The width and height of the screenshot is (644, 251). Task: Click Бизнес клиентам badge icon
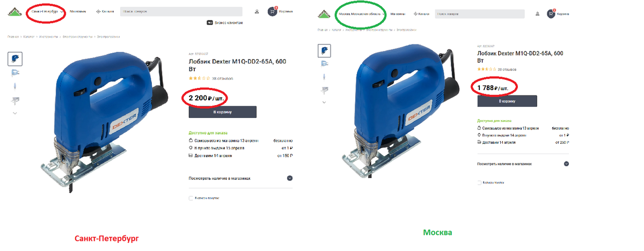[210, 23]
